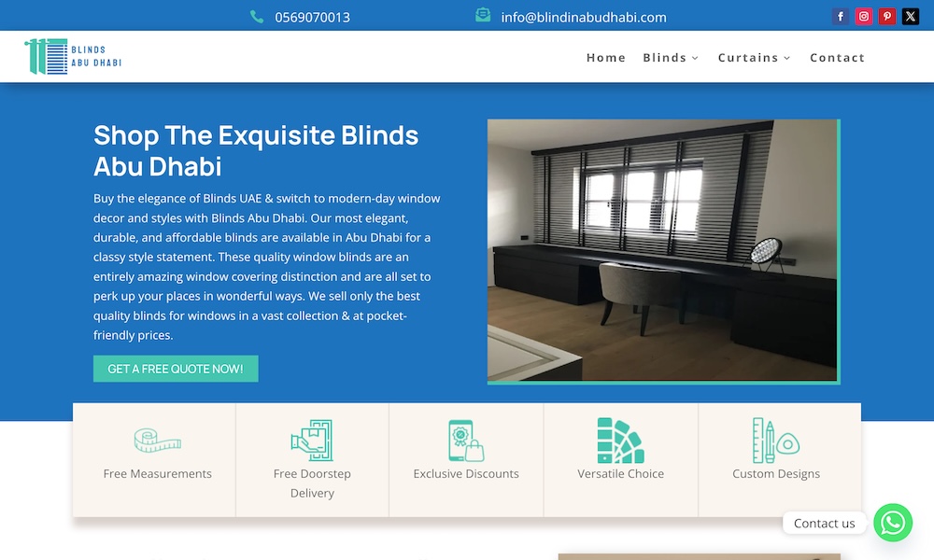
Task: Click the Blinds Abu Dhabi logo
Action: (73, 57)
